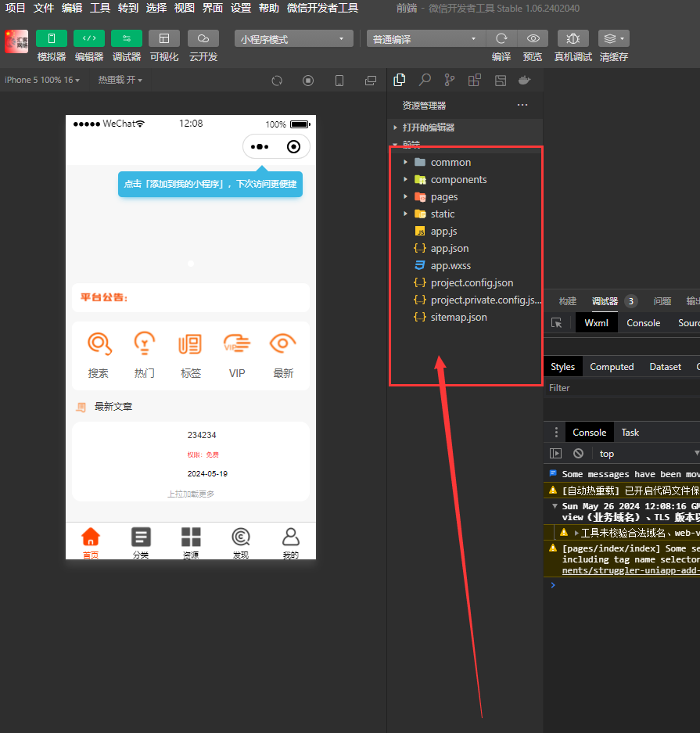700x733 pixels.
Task: Open the 选择 menu
Action: click(156, 8)
